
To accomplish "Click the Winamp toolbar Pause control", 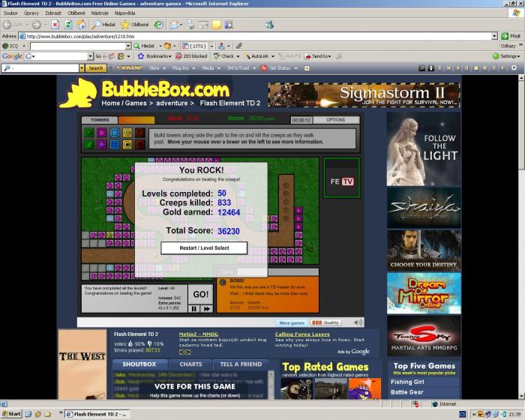I will [466, 68].
